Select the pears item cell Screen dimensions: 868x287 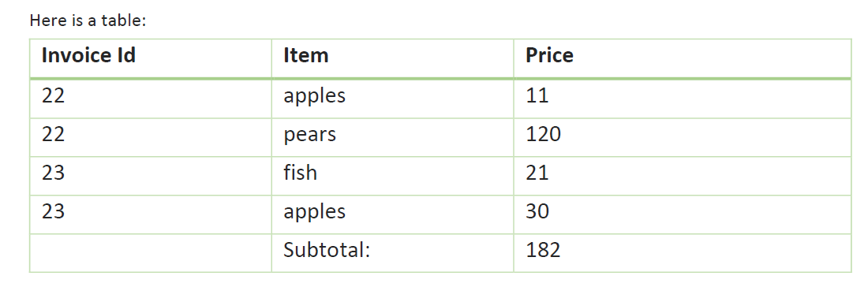[x=392, y=137]
